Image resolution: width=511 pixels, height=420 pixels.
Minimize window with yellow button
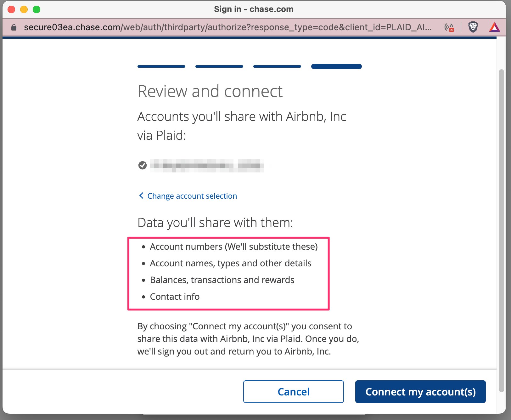[x=24, y=9]
